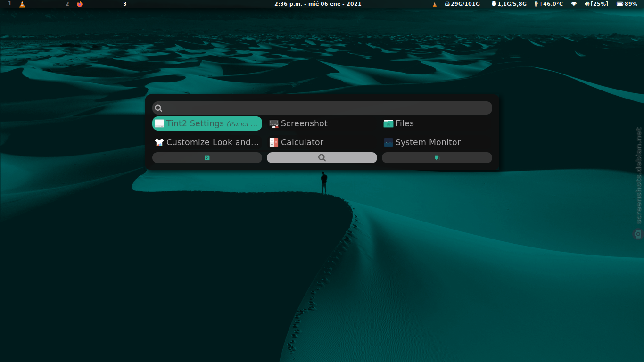This screenshot has height=362, width=644.
Task: Click the volume [25%] indicator
Action: click(596, 4)
